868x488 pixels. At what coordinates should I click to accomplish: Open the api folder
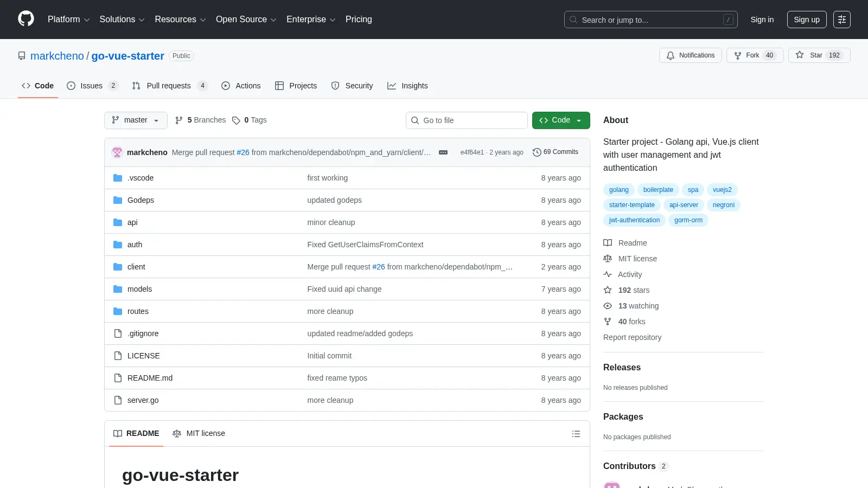[132, 222]
